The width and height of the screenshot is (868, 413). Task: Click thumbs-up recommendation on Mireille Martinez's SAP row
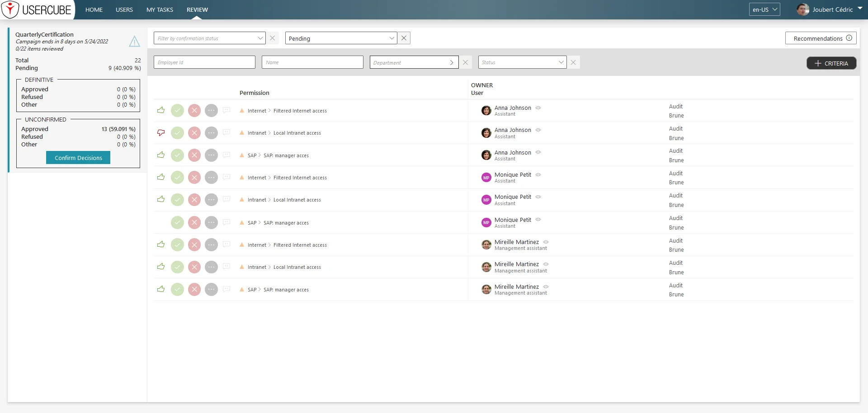[x=161, y=289]
